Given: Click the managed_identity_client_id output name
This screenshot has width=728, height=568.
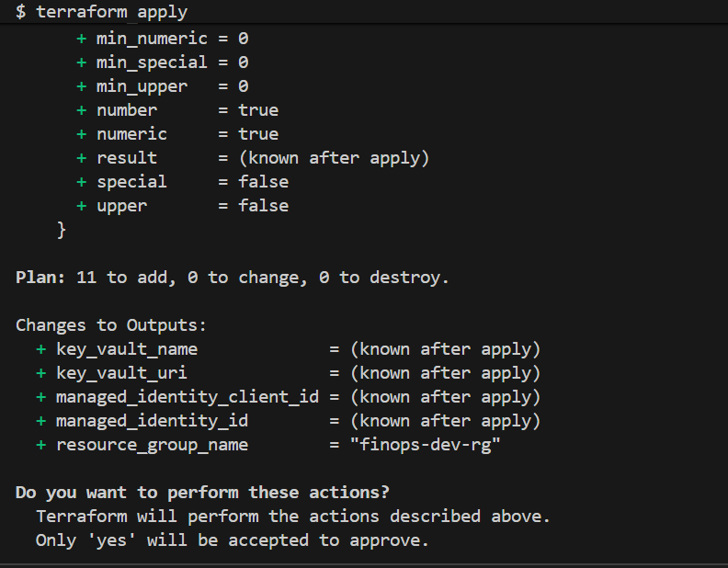Looking at the screenshot, I should [x=187, y=397].
